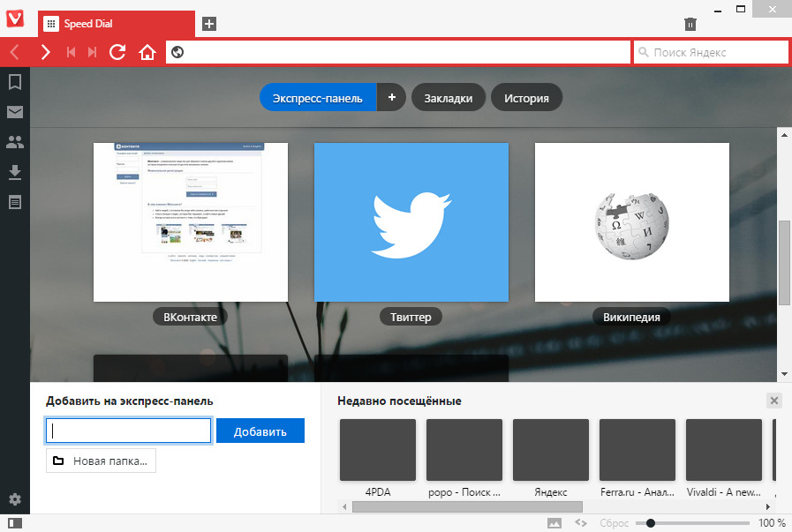Image resolution: width=792 pixels, height=532 pixels.
Task: Click the 100 % zoom value
Action: click(772, 523)
